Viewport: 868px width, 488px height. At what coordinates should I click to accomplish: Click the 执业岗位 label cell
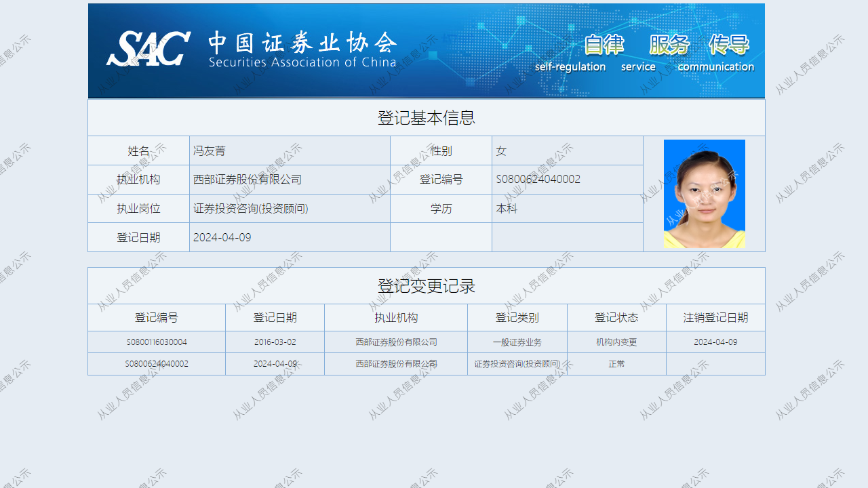(x=138, y=209)
